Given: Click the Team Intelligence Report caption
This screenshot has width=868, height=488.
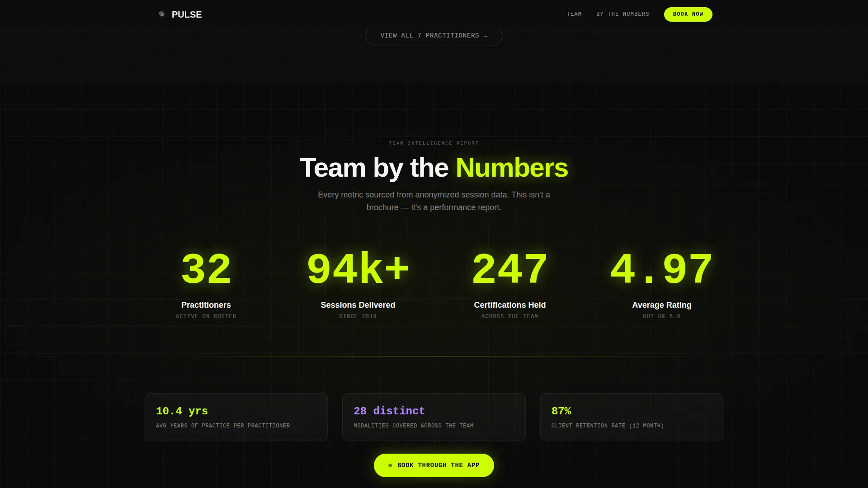Looking at the screenshot, I should pyautogui.click(x=434, y=143).
